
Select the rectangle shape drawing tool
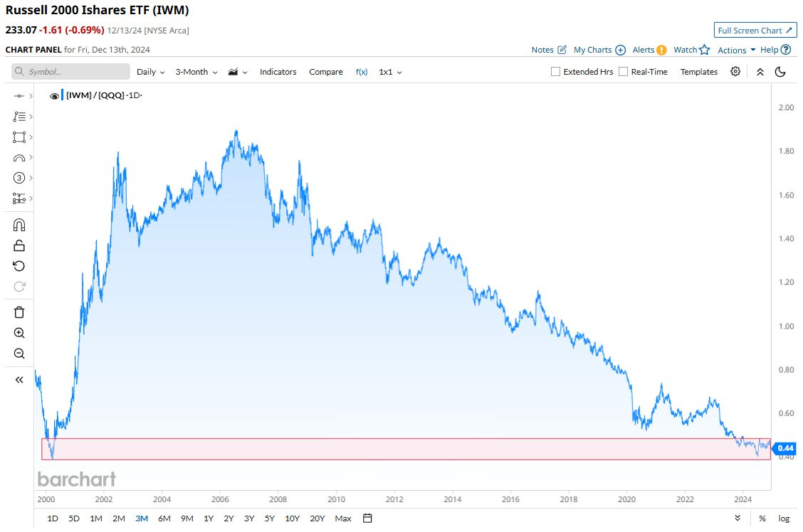tap(19, 137)
